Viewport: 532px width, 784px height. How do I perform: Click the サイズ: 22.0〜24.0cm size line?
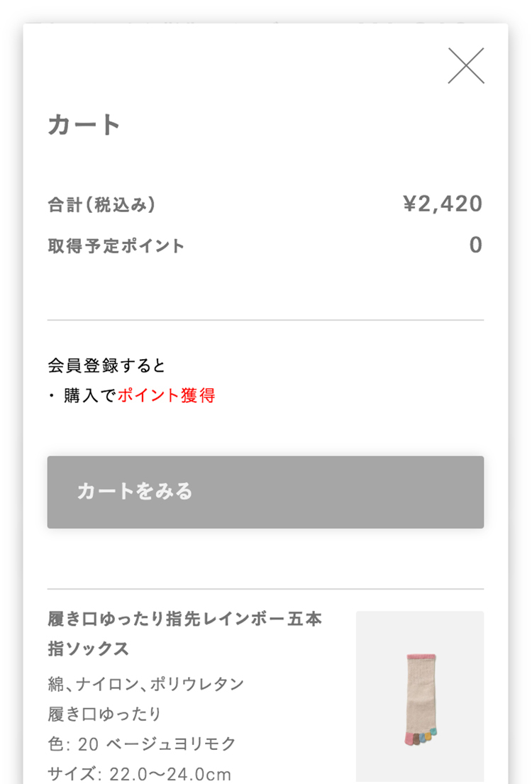point(140,773)
